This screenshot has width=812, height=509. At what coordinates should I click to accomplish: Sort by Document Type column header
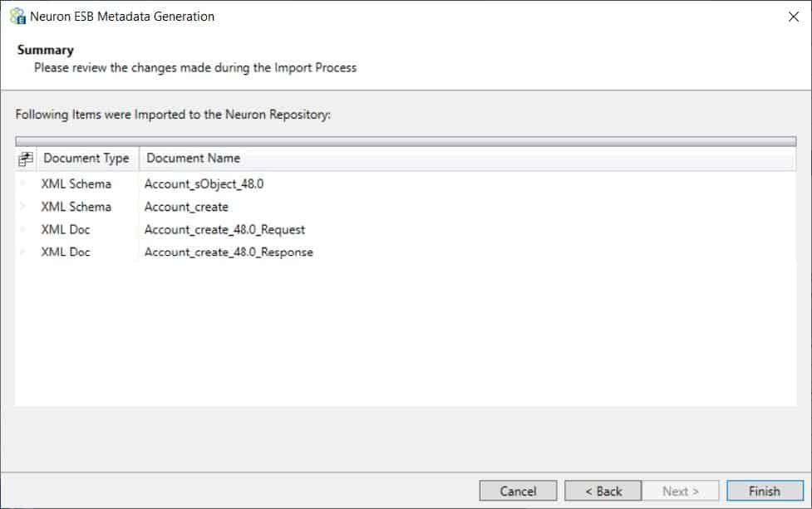tap(87, 159)
